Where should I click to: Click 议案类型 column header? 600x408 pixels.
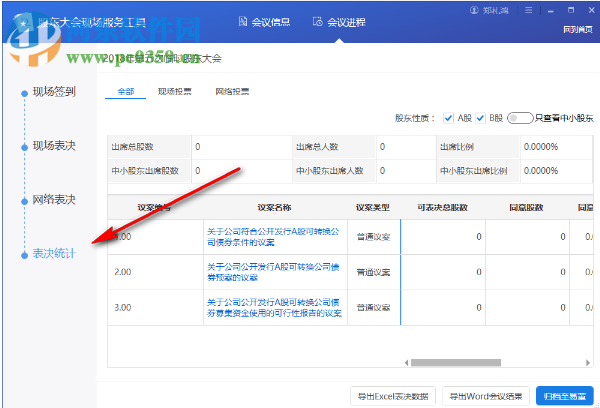click(373, 207)
